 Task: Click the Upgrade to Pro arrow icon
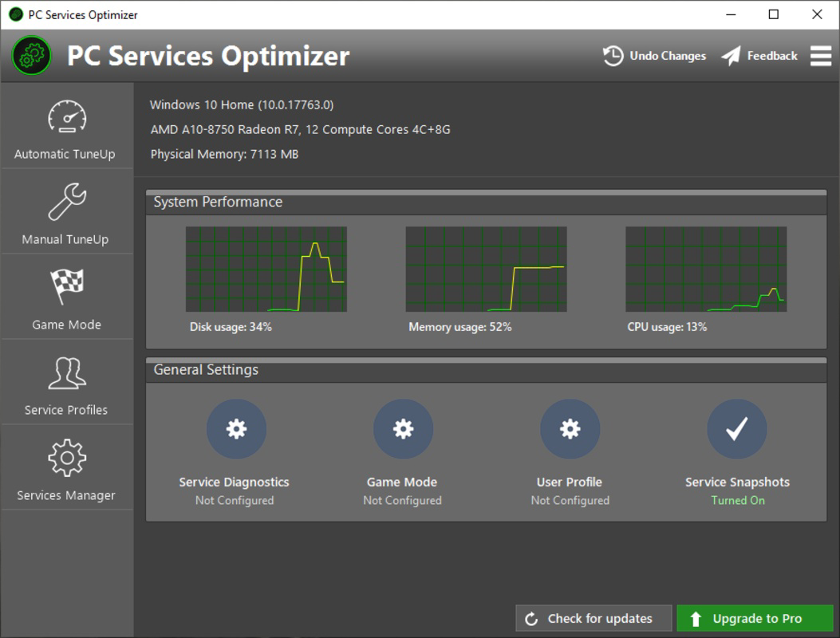point(696,619)
